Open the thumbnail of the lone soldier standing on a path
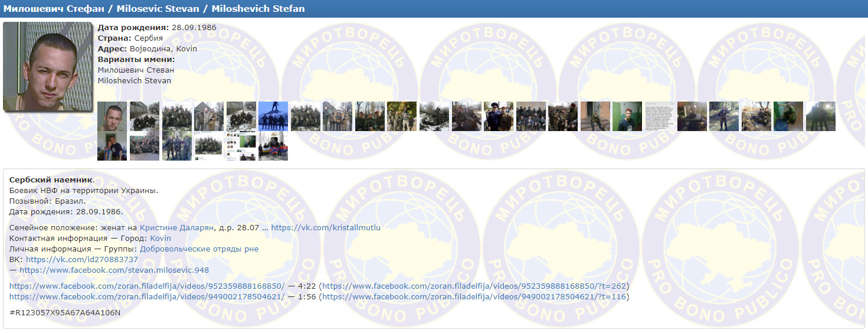 pyautogui.click(x=724, y=116)
